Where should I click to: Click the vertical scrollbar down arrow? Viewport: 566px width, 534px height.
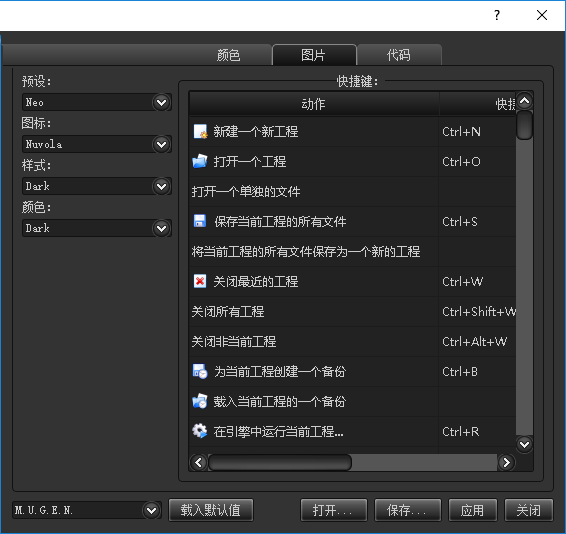coord(524,444)
